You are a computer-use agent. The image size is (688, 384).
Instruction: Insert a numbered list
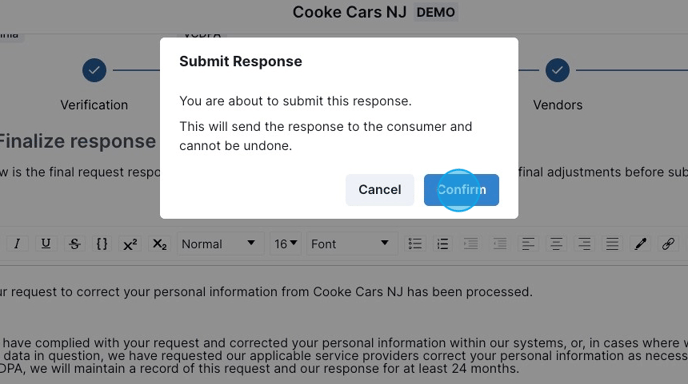(443, 244)
